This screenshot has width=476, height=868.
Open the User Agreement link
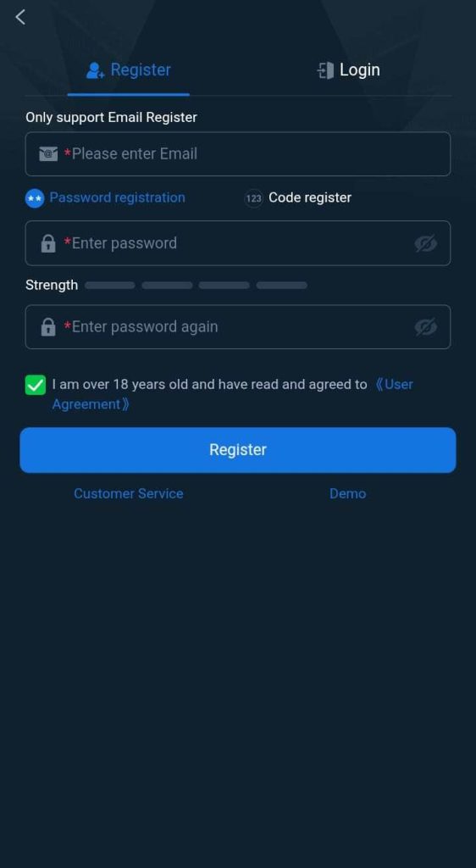[232, 394]
